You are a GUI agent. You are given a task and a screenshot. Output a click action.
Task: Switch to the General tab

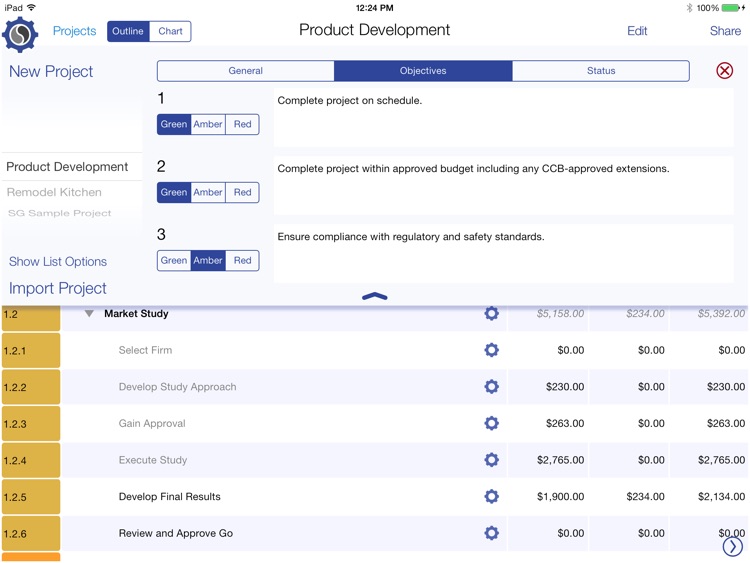(245, 71)
